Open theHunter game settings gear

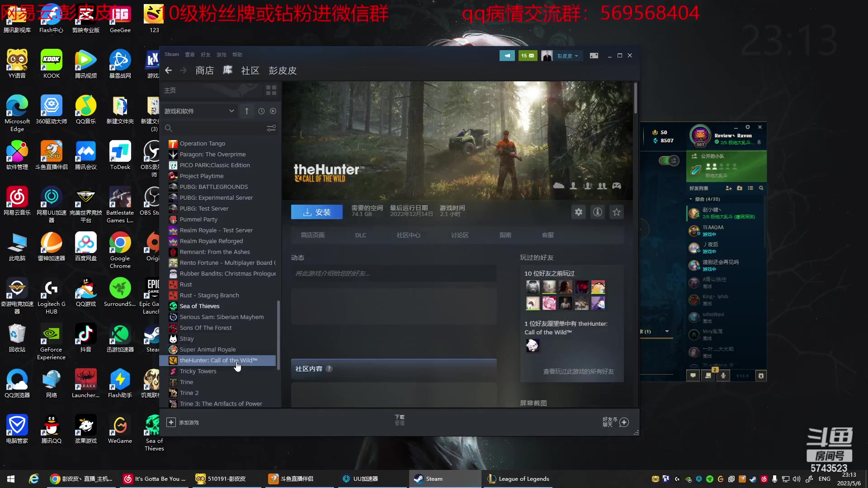point(579,212)
